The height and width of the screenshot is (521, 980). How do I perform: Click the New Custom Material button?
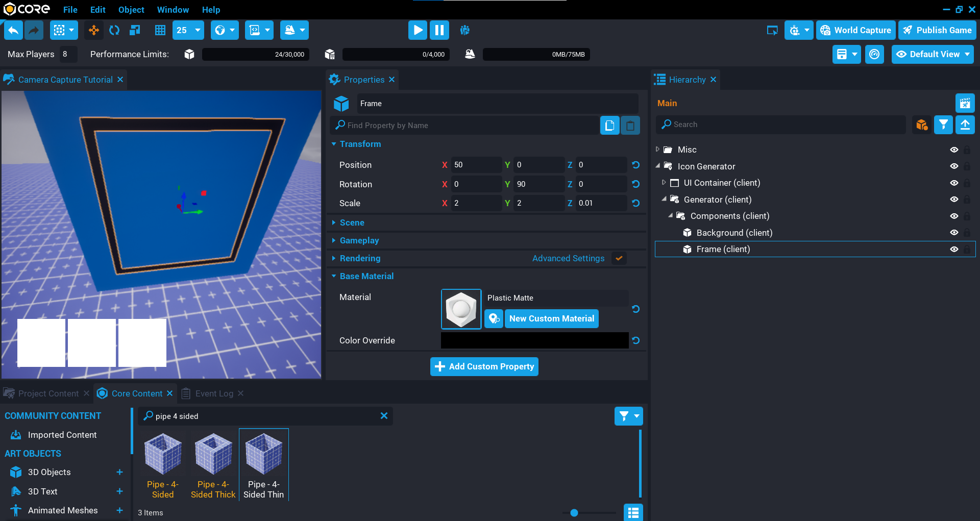(551, 318)
